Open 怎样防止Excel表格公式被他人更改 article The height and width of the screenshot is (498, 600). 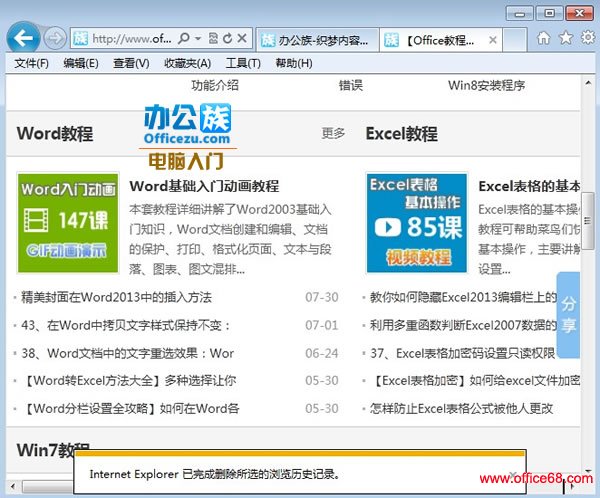click(x=461, y=409)
